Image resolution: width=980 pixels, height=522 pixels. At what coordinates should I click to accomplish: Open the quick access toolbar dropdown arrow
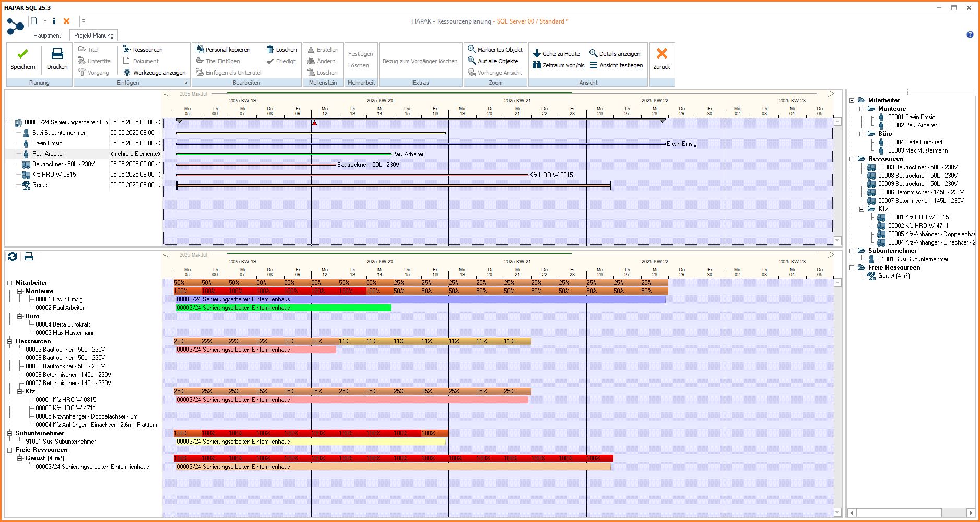[84, 21]
